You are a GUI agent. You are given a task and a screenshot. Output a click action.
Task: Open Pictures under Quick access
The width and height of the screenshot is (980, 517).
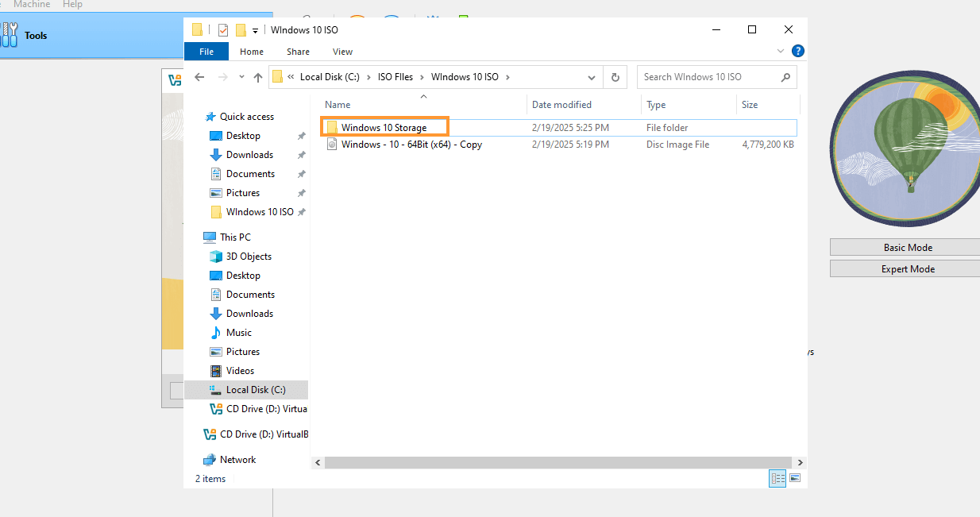pyautogui.click(x=243, y=193)
